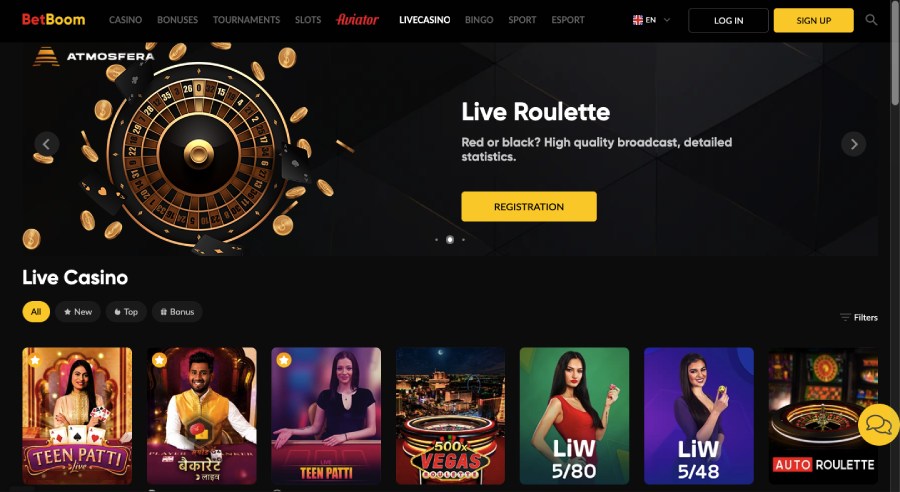900x492 pixels.
Task: Select the All filter chip
Action: (x=36, y=312)
